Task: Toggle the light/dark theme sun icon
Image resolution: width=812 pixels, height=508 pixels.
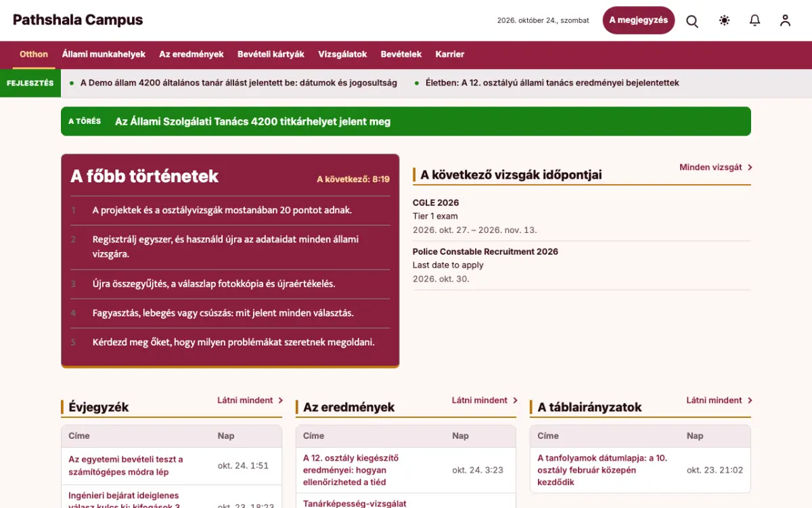Action: pyautogui.click(x=725, y=20)
